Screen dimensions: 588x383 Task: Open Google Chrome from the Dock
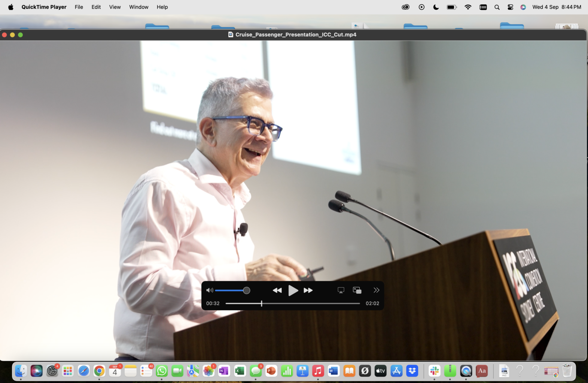click(x=99, y=371)
